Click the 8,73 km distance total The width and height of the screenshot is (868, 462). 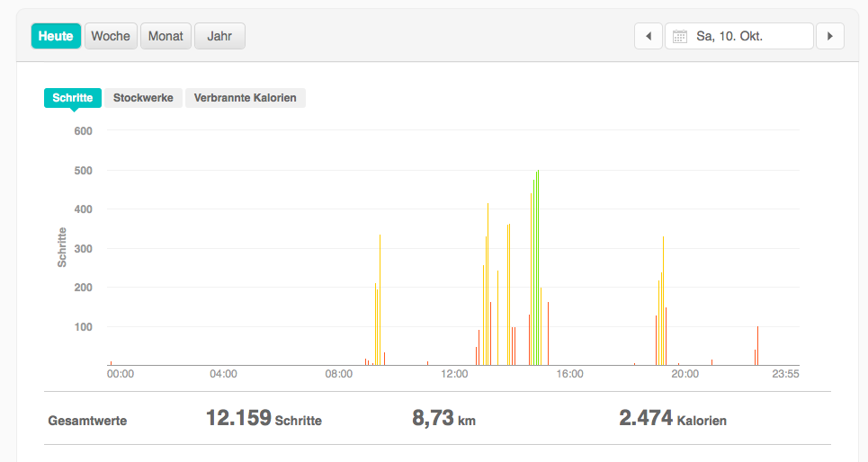pyautogui.click(x=443, y=419)
